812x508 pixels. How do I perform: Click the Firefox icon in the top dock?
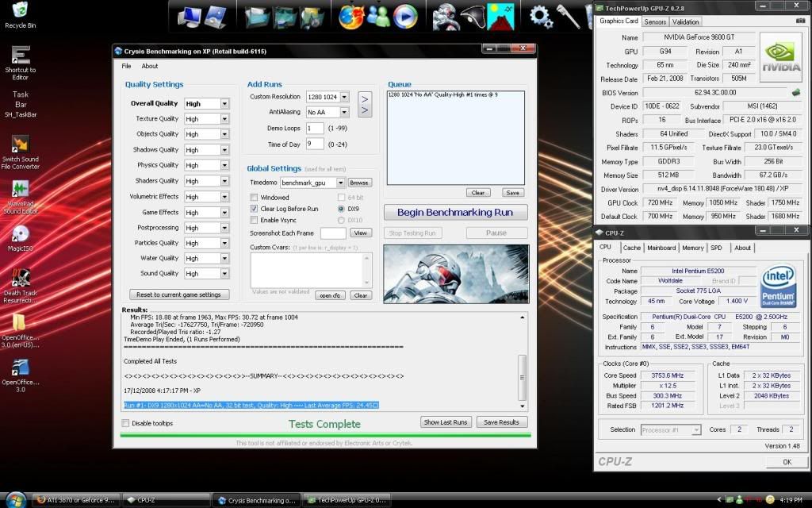coord(351,17)
